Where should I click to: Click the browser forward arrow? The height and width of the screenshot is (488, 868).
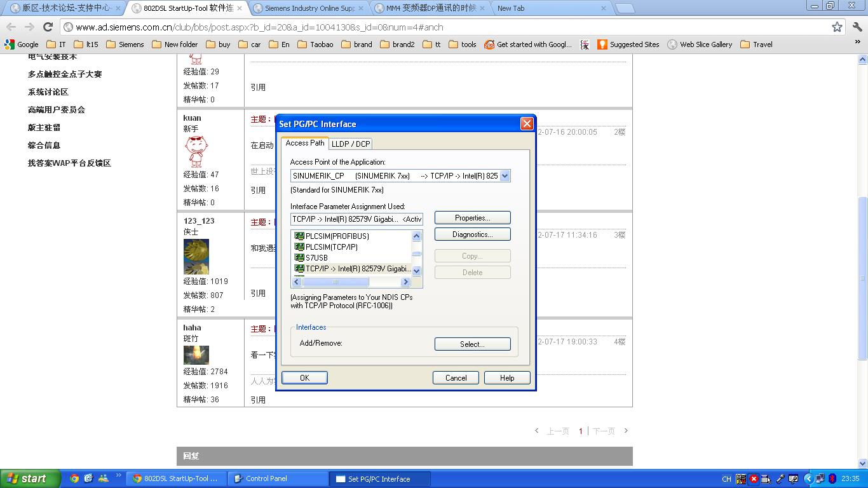click(29, 27)
